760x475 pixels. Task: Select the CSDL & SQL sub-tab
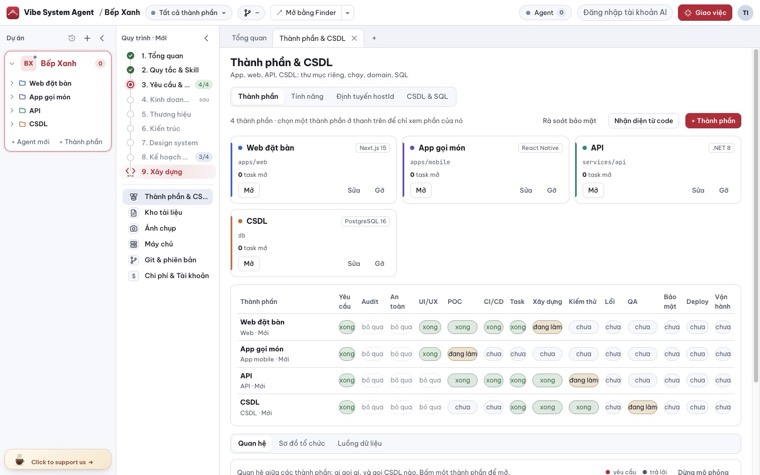coord(427,96)
